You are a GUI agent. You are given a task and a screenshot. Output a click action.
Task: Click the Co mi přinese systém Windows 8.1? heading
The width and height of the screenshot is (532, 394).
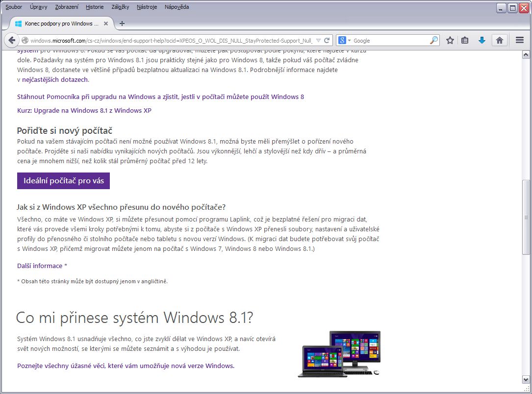tap(134, 318)
